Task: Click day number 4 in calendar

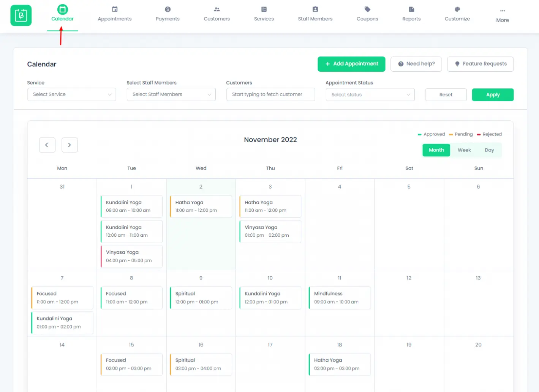Action: (x=340, y=187)
